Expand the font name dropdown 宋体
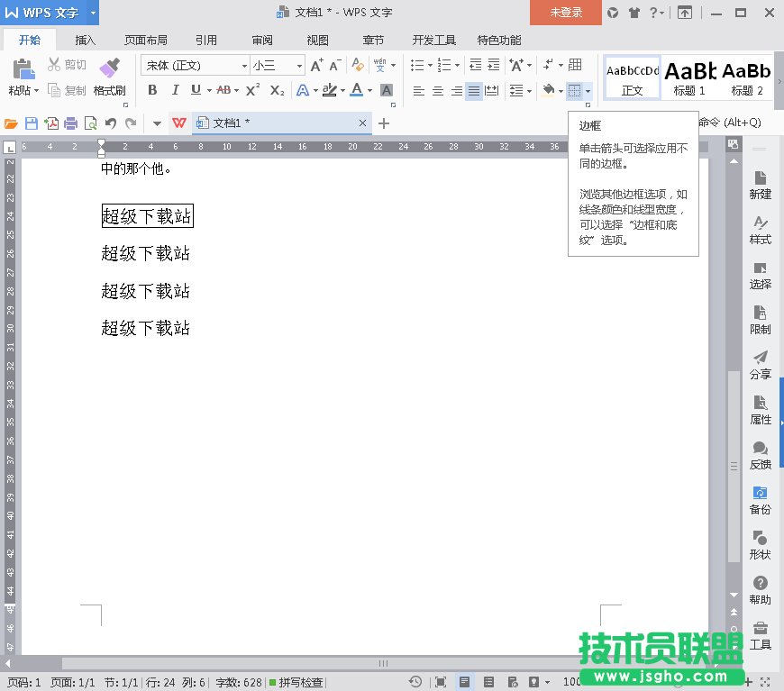Viewport: 784px width, 691px height. pyautogui.click(x=243, y=66)
